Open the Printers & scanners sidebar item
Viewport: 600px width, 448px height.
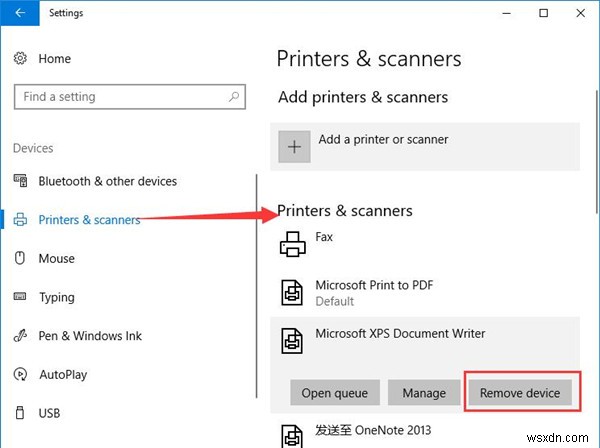pyautogui.click(x=89, y=220)
